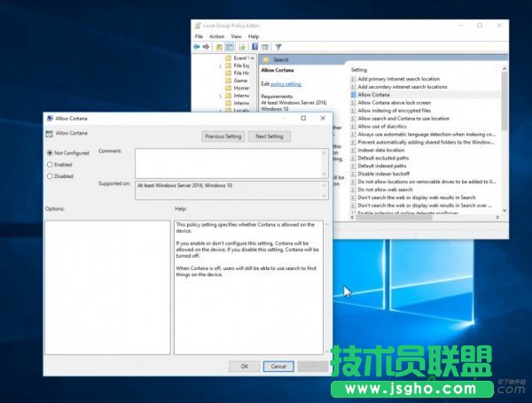Click icon of Disable indexer backoff row

[x=354, y=174]
